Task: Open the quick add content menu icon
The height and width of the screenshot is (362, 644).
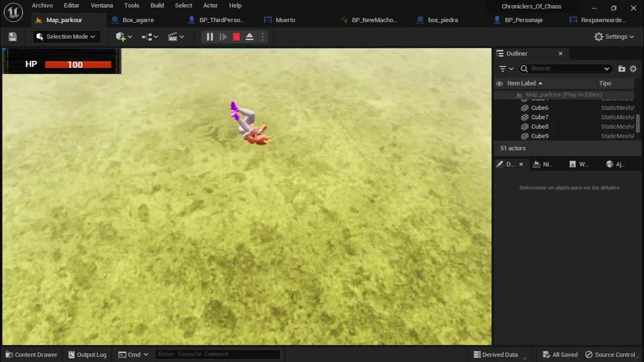Action: 124,37
